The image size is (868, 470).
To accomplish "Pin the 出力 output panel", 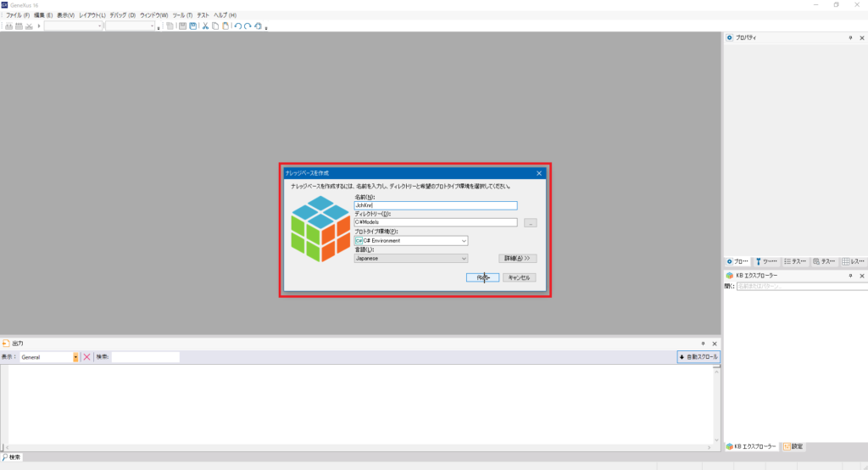I will click(x=702, y=344).
